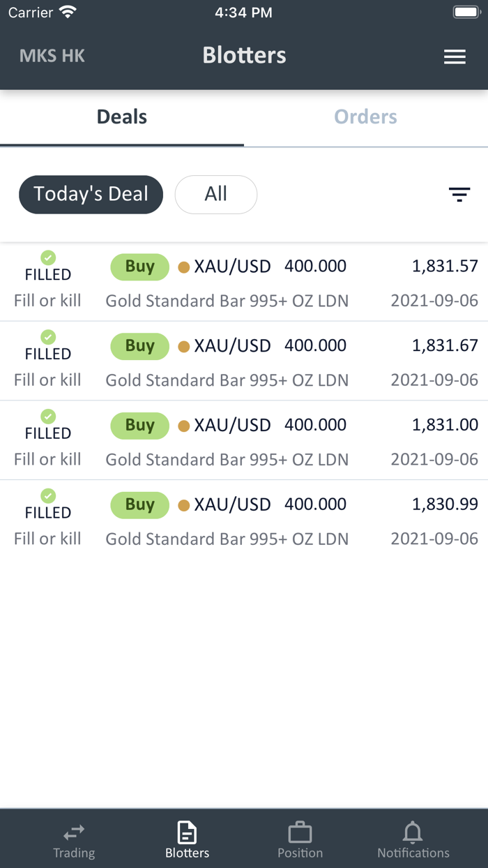Open Notifications bell icon
Image resolution: width=488 pixels, height=868 pixels.
click(x=413, y=832)
